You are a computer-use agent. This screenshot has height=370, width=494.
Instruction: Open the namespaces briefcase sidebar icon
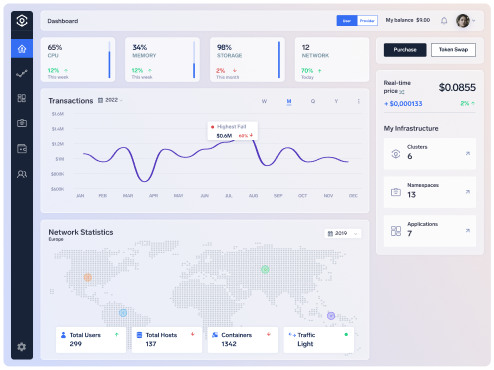22,123
